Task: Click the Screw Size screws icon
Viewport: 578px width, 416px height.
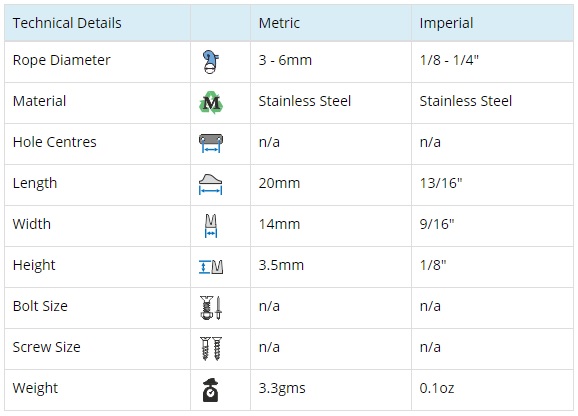Action: click(211, 349)
